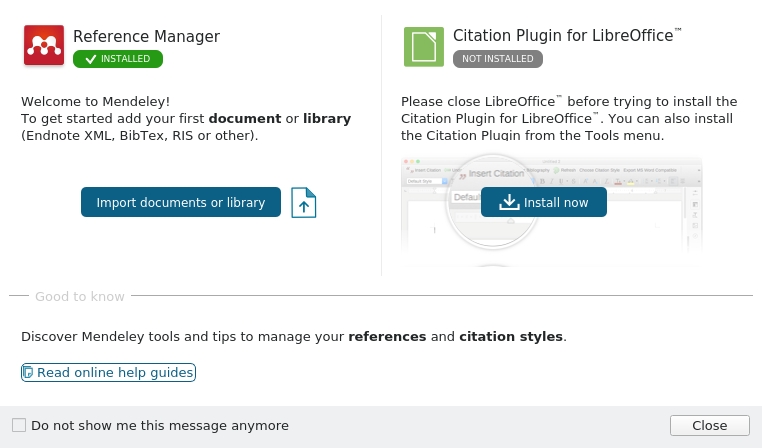The height and width of the screenshot is (448, 762).
Task: Click the gray NOT INSTALLED status badge
Action: 498,59
